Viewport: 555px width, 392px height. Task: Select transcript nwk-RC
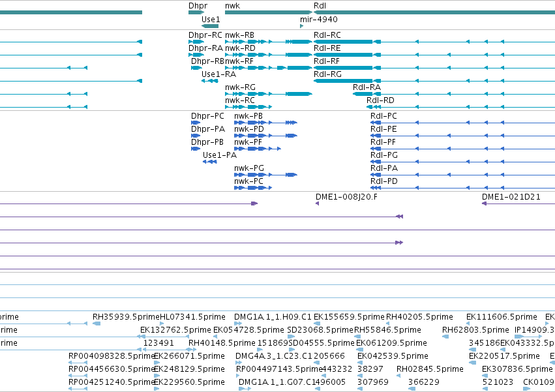click(239, 100)
